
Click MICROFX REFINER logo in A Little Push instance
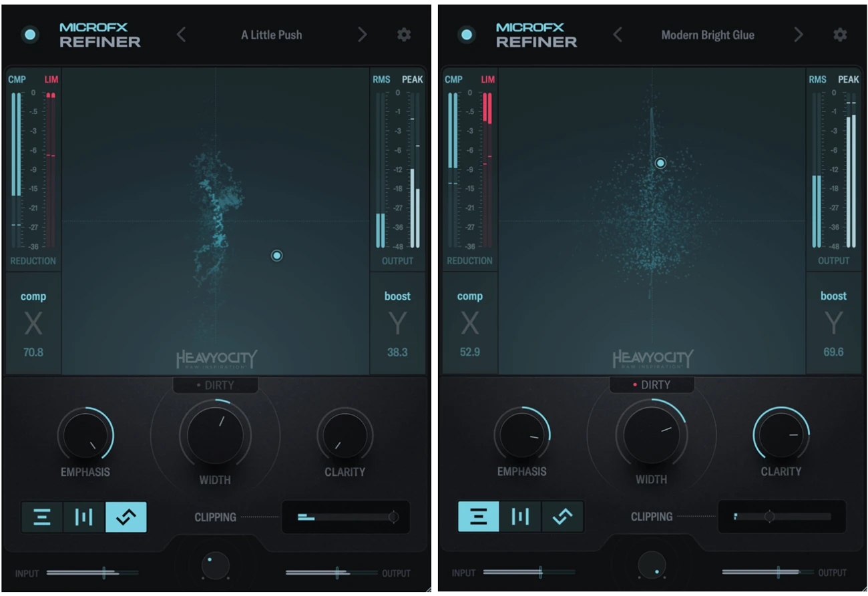click(100, 35)
